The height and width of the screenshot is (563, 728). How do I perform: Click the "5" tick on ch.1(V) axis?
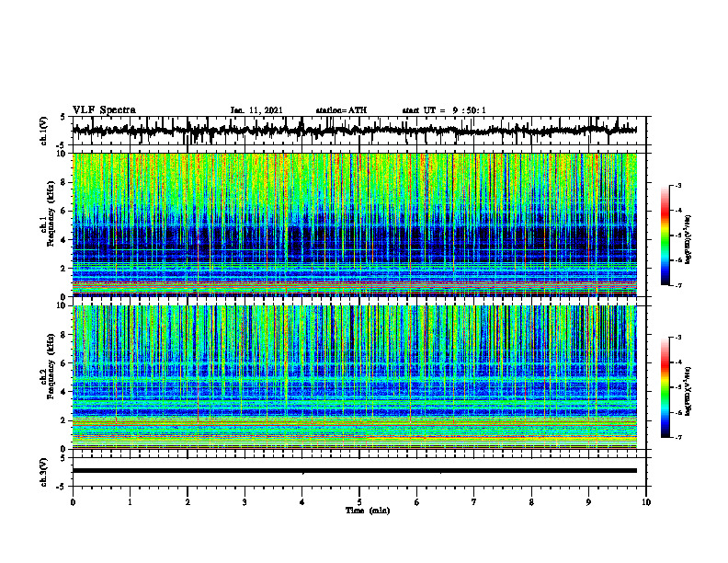click(63, 118)
